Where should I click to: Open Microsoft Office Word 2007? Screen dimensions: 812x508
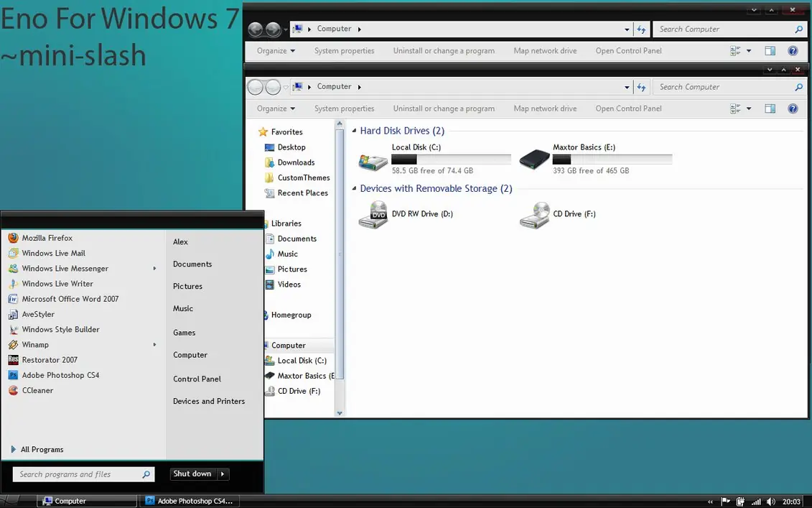tap(64, 299)
